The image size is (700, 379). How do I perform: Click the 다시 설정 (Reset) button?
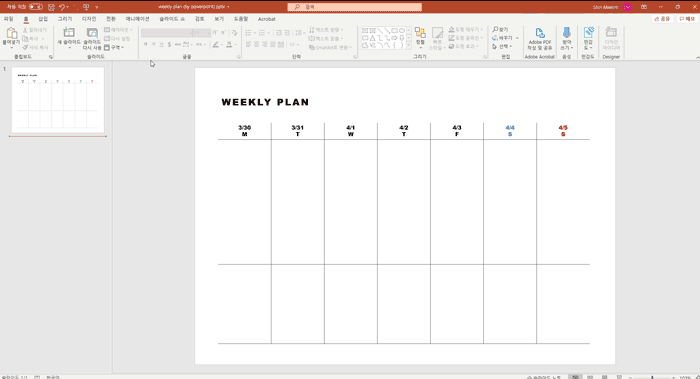(117, 38)
